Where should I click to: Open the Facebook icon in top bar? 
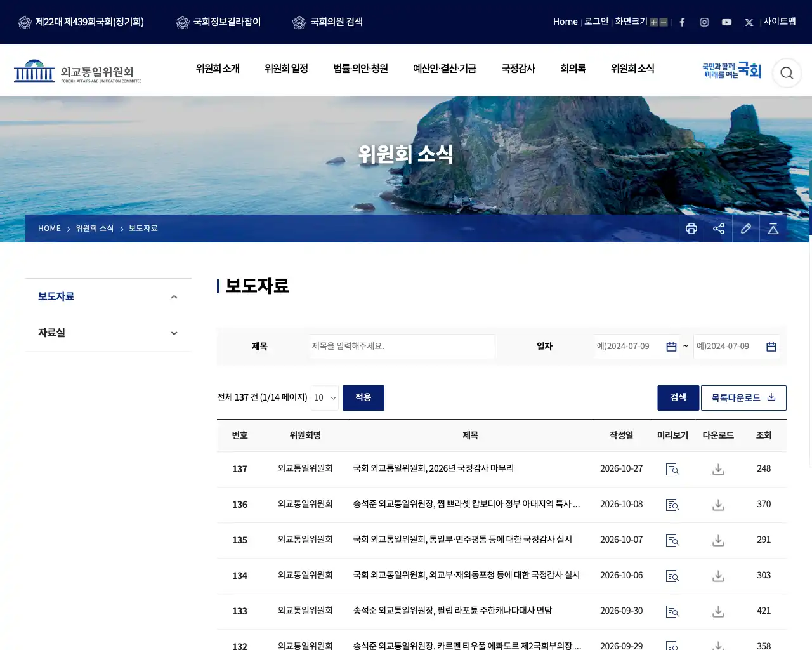682,22
